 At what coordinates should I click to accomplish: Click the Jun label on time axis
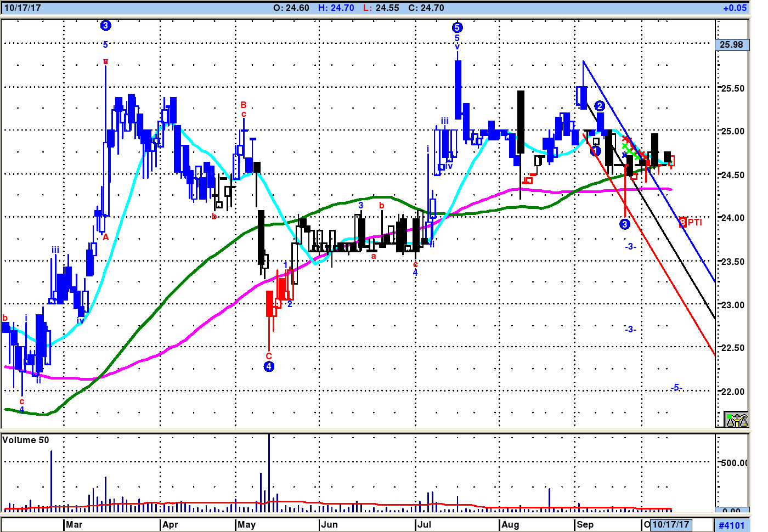(329, 525)
